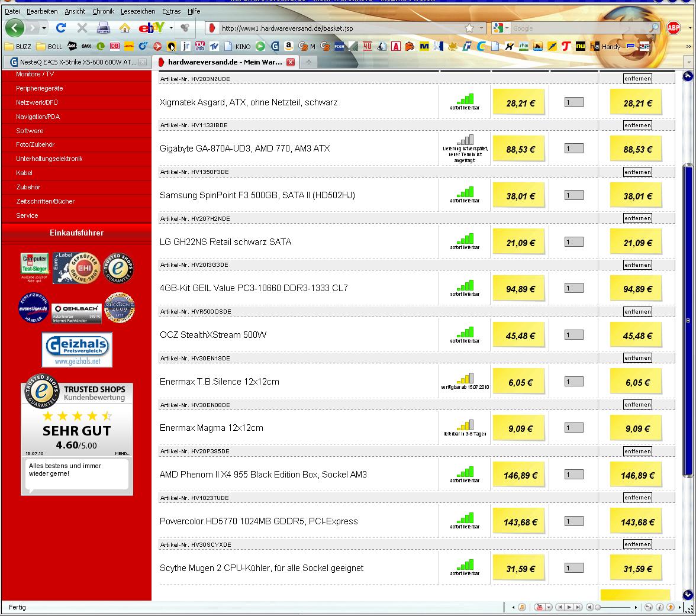
Task: Open the AOL bookmark icon
Action: 72,46
